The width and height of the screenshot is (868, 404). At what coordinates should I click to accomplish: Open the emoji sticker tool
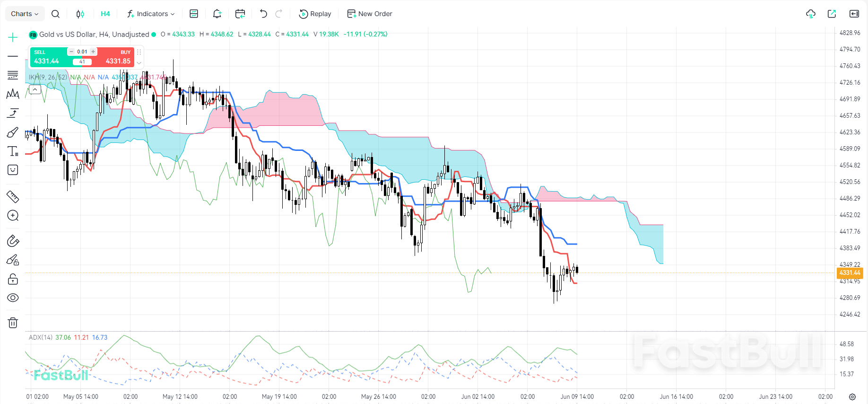(x=13, y=170)
